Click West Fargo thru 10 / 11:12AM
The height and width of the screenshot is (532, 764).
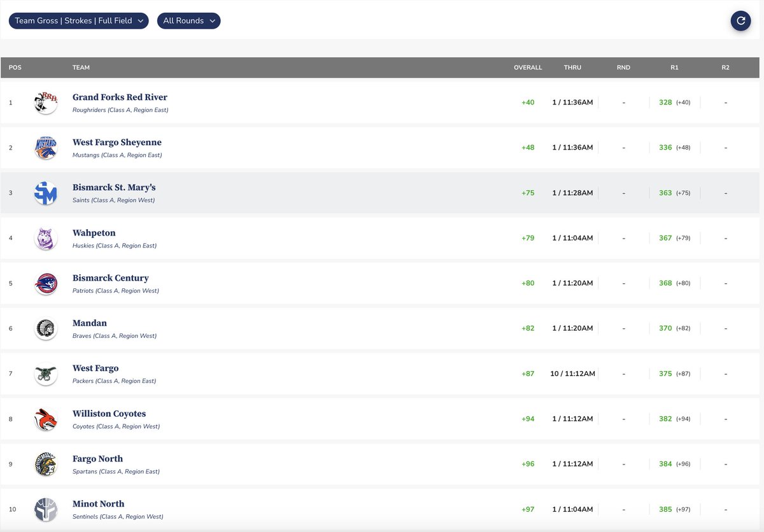pyautogui.click(x=572, y=374)
